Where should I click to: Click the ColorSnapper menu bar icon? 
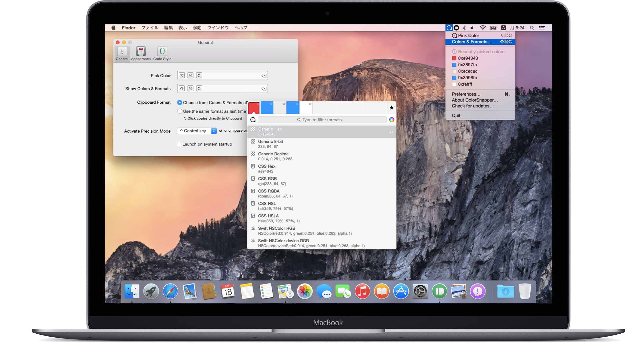449,28
